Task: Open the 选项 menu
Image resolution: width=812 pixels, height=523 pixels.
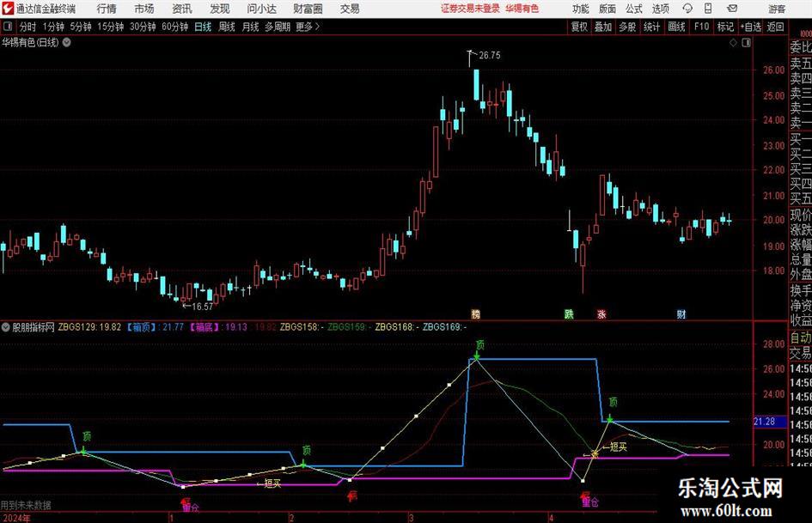Action: pos(660,9)
